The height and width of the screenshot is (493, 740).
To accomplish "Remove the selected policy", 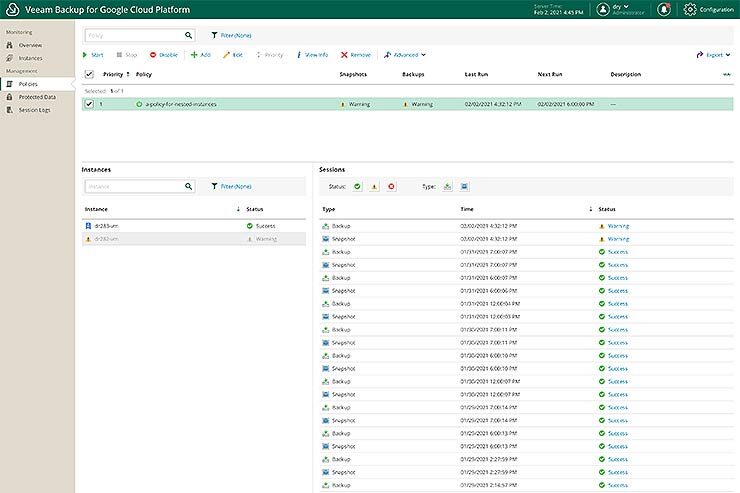I will pyautogui.click(x=355, y=55).
